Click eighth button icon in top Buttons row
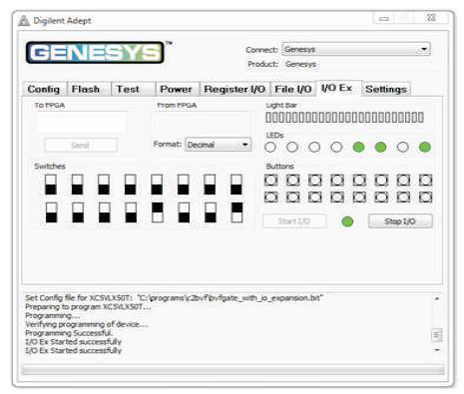Screen dimensions: 464x394 tap(425, 180)
